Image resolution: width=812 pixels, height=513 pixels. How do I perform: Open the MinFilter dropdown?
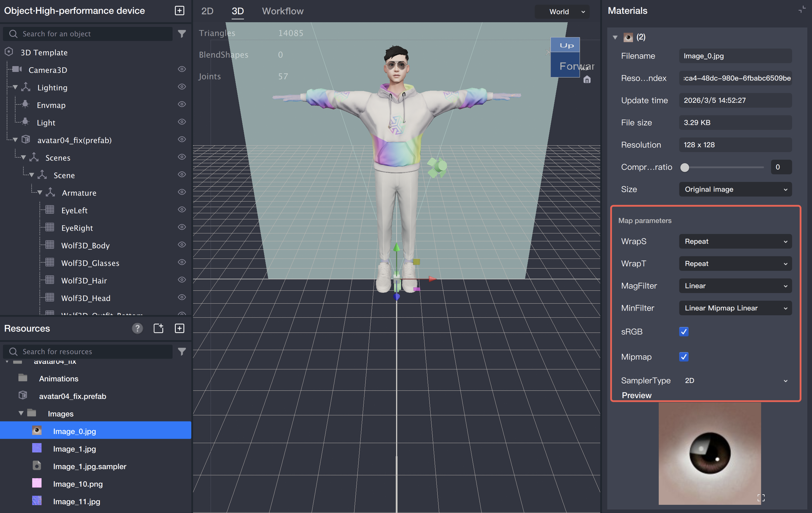pyautogui.click(x=735, y=308)
